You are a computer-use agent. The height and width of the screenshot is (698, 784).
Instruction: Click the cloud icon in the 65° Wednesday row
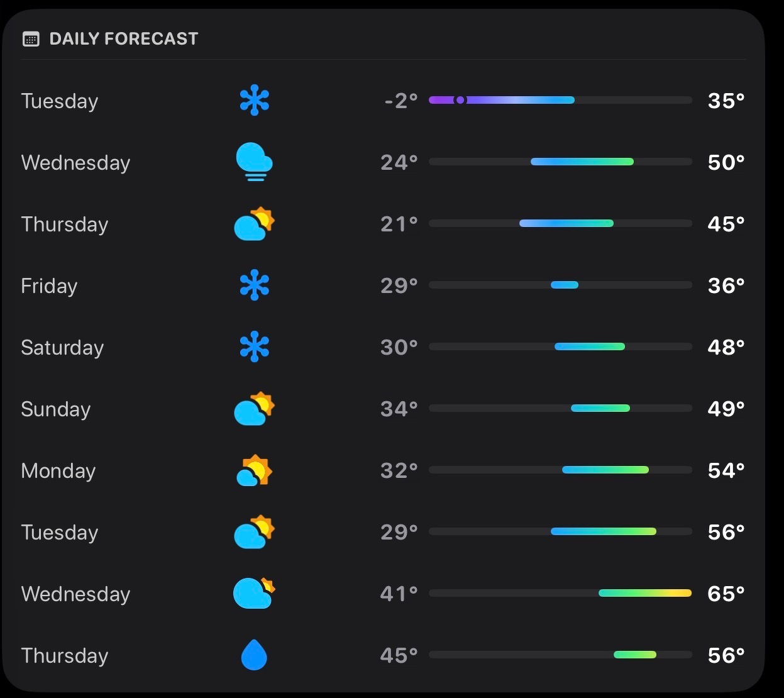(254, 594)
